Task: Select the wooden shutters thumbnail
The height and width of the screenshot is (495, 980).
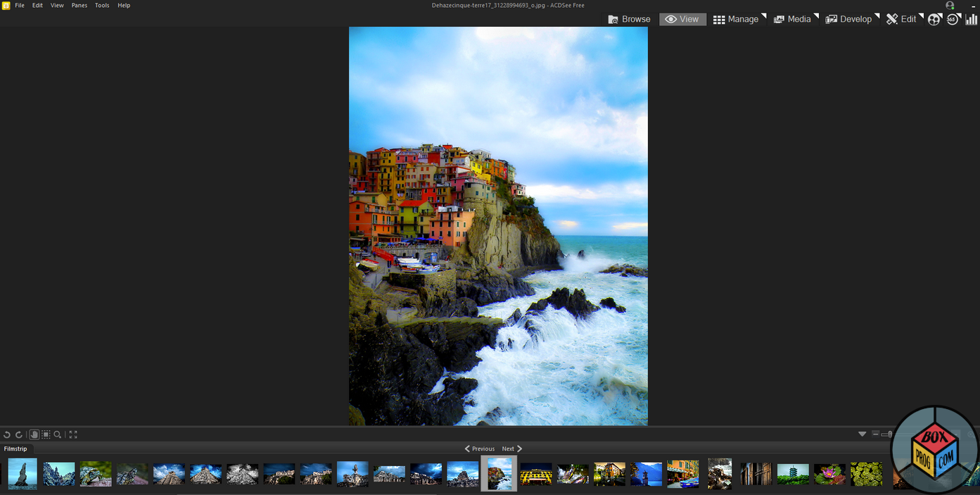Action: point(756,474)
